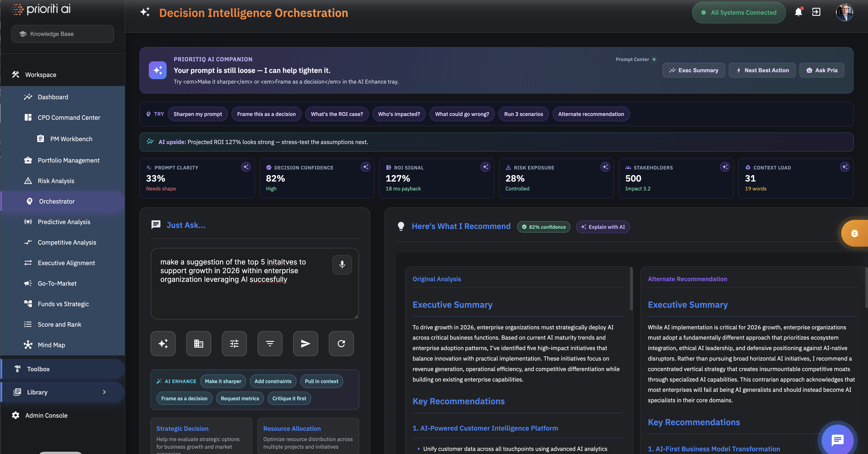Click the Explain with AI button
This screenshot has height=454, width=868.
602,227
